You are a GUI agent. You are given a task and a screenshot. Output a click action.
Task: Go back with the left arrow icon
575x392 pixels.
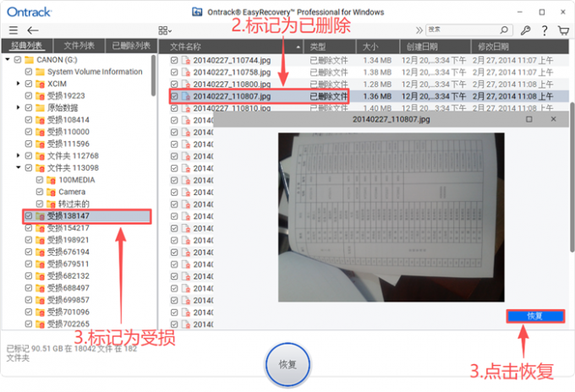pos(33,30)
